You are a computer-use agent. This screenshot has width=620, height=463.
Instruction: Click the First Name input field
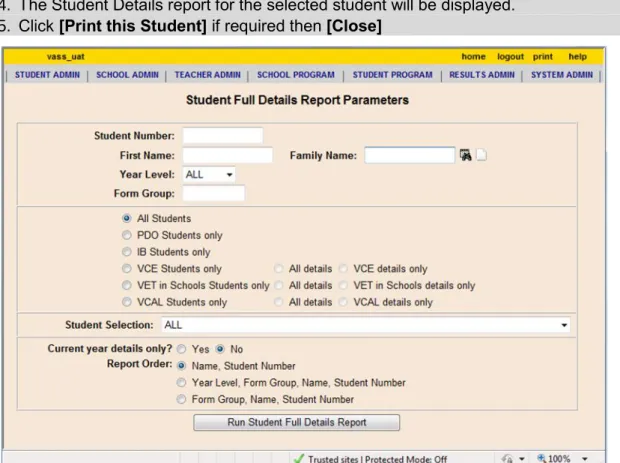pyautogui.click(x=228, y=155)
